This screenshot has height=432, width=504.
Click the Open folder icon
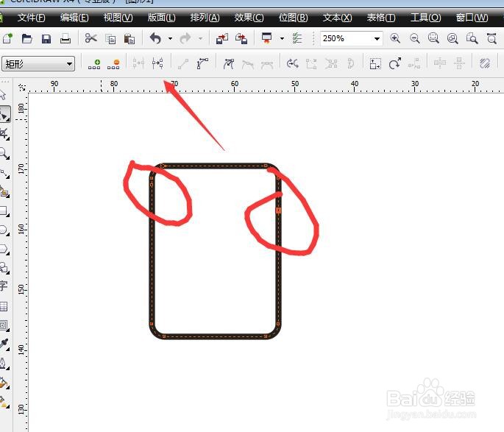(x=27, y=38)
